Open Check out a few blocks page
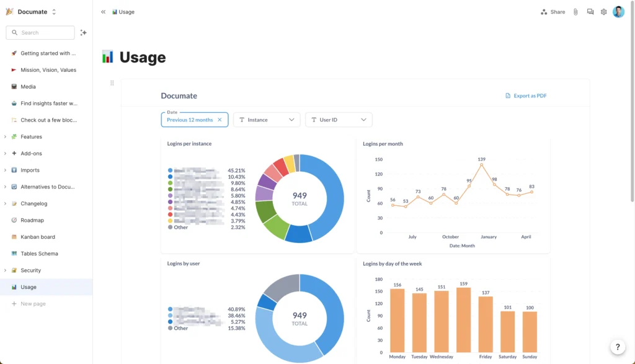Image resolution: width=635 pixels, height=364 pixels. point(48,120)
